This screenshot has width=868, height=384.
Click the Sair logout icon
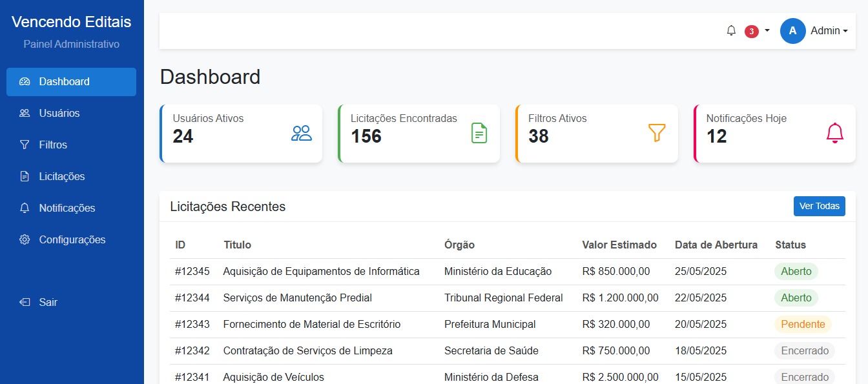(x=24, y=302)
